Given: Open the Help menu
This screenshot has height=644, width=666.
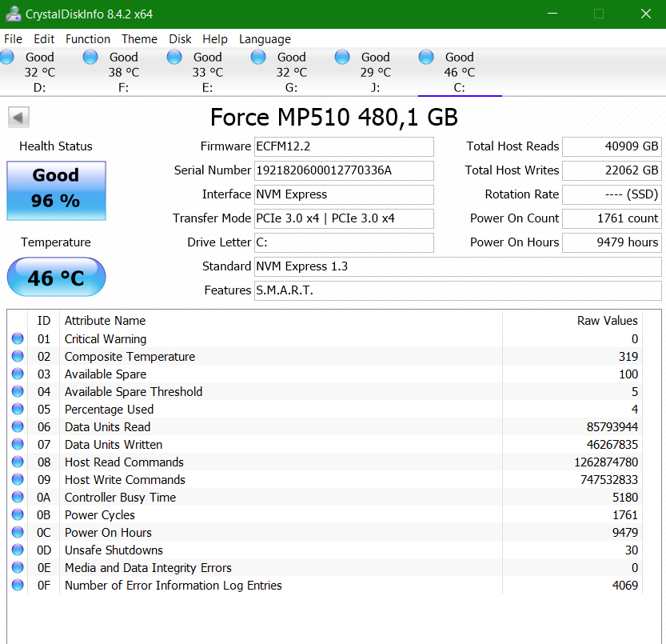Looking at the screenshot, I should pos(215,39).
